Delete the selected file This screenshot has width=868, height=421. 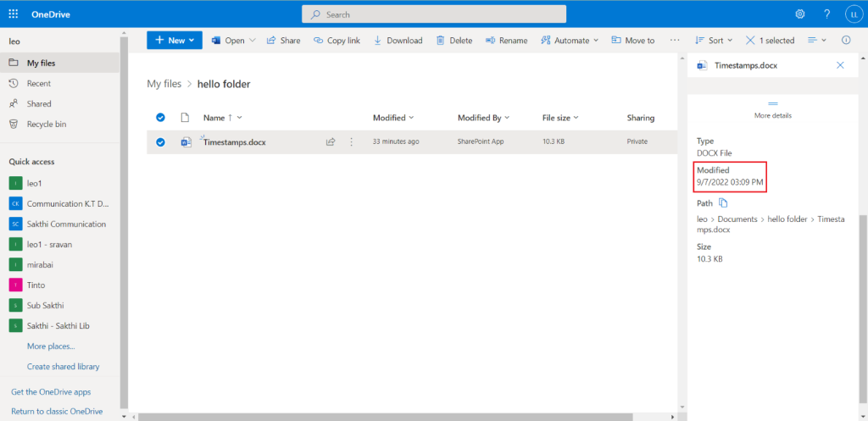point(454,41)
